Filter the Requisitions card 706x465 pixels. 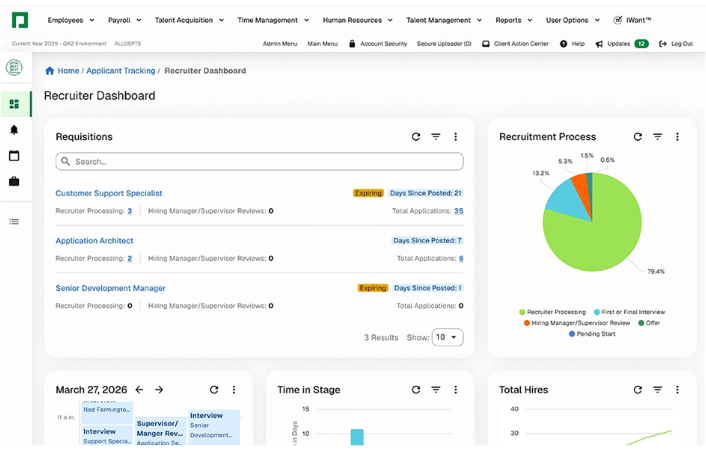(x=436, y=136)
